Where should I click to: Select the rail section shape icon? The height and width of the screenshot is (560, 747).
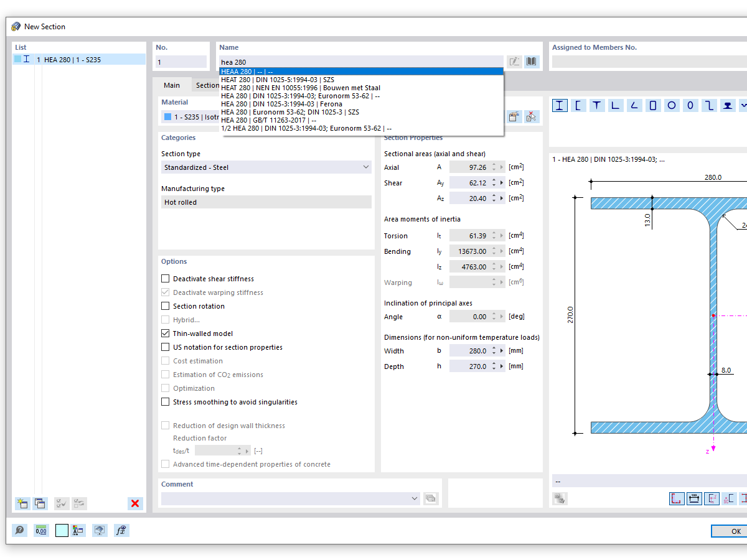(x=728, y=105)
